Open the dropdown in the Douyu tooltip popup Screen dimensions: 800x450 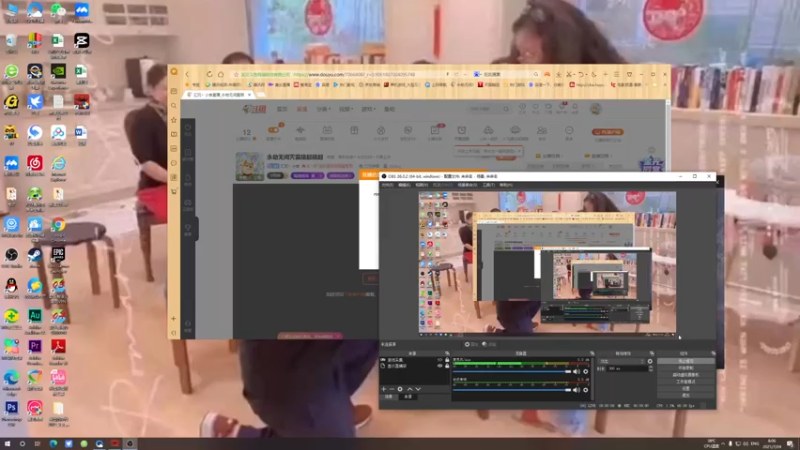(x=519, y=151)
